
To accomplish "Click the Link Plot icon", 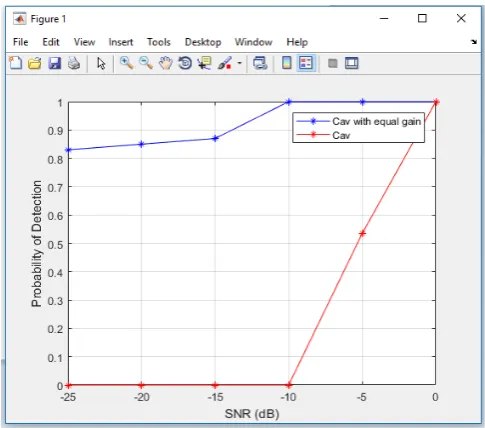I will click(260, 63).
